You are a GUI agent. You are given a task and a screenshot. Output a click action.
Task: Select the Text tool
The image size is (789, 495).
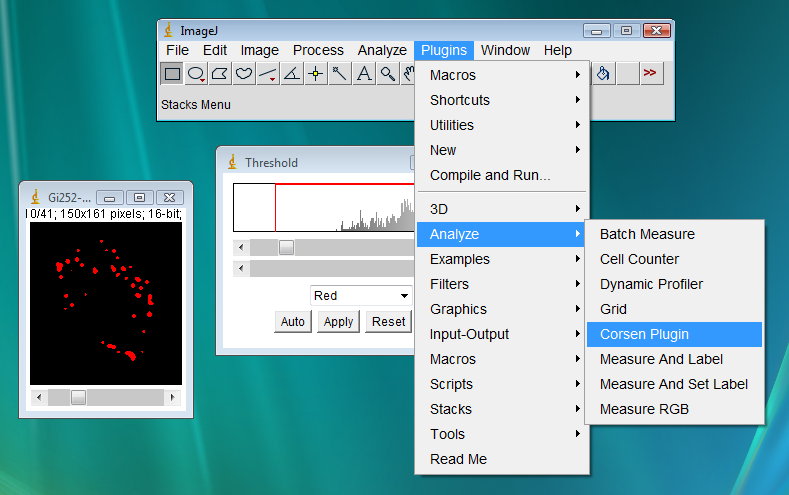[364, 74]
